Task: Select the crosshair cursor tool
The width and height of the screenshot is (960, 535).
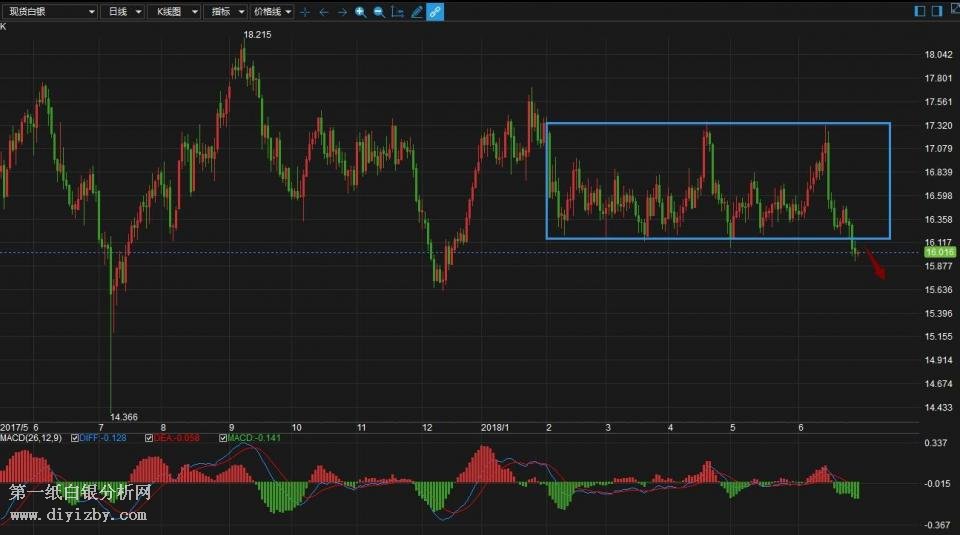Action: [x=305, y=12]
